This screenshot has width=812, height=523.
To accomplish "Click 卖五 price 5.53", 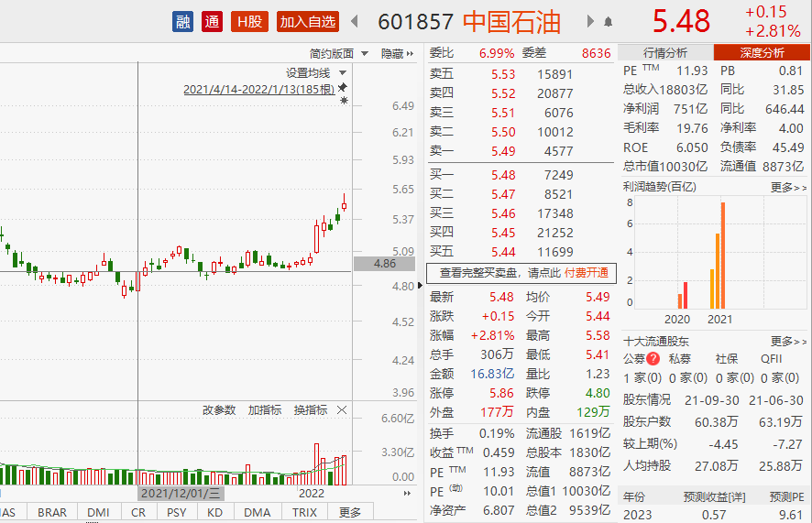I will click(x=503, y=74).
